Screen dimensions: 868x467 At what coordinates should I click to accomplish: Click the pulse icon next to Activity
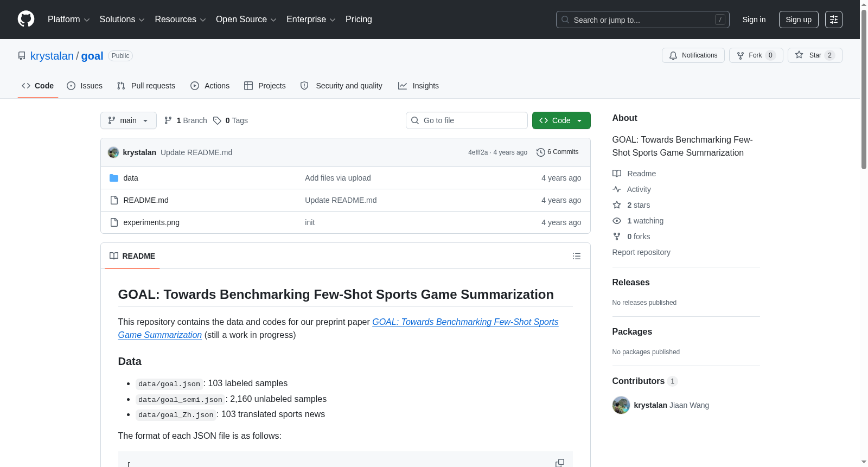pos(617,189)
